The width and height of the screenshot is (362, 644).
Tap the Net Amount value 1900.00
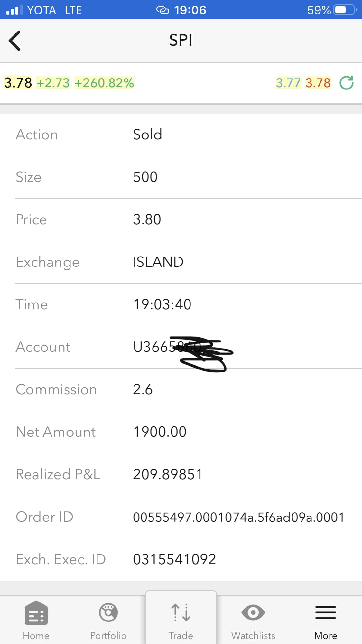[160, 432]
